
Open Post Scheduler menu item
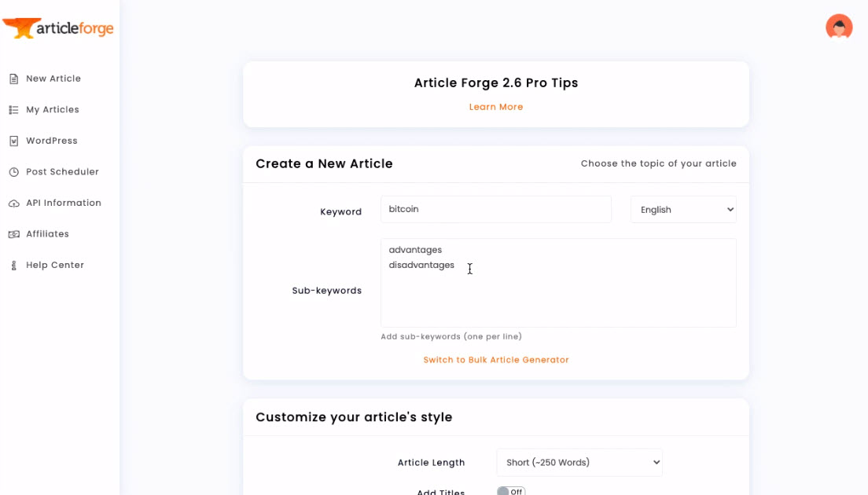point(62,172)
